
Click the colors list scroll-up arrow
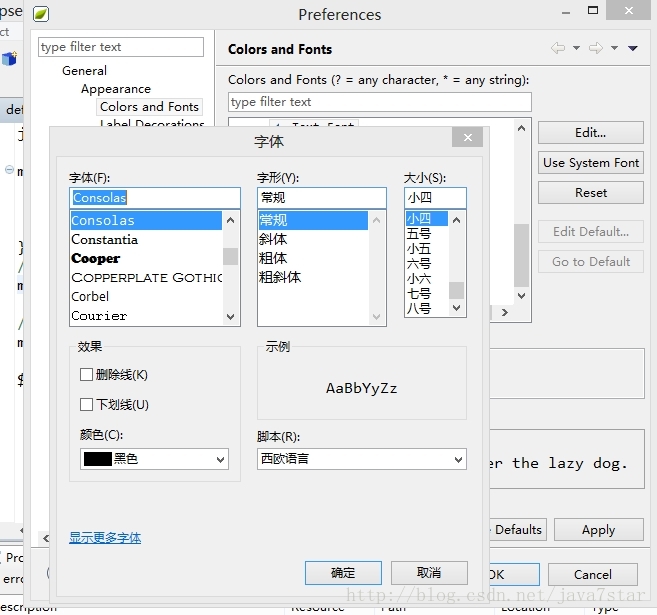point(521,128)
